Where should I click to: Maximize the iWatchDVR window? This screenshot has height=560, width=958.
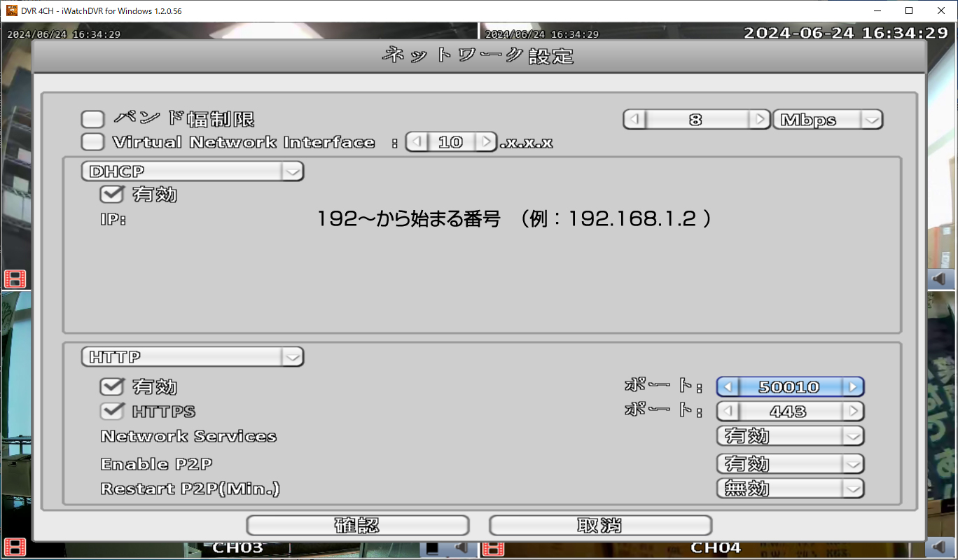tap(909, 10)
